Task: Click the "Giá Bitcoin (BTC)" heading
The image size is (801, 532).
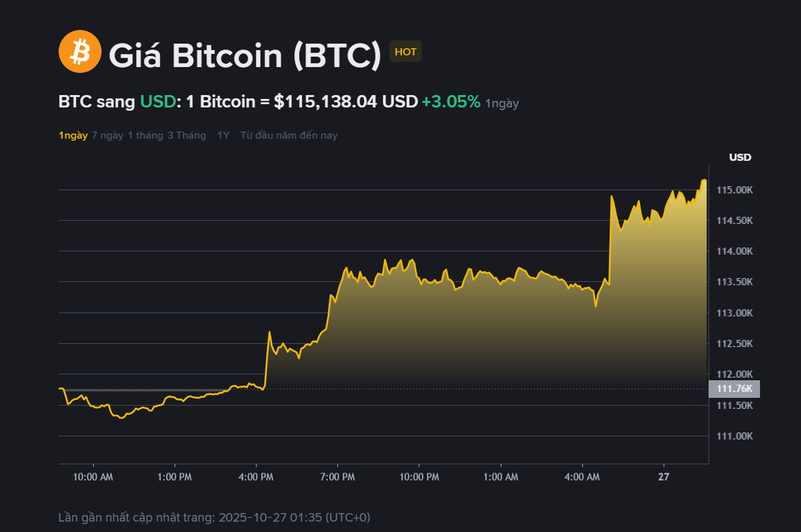Action: 246,55
